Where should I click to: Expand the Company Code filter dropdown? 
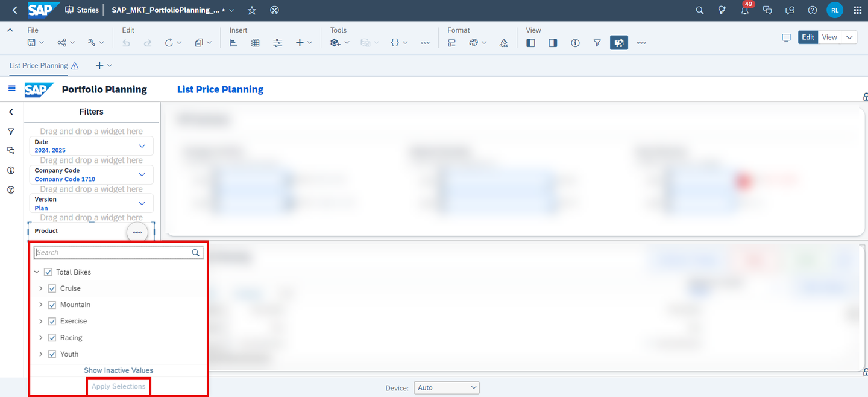pos(142,174)
